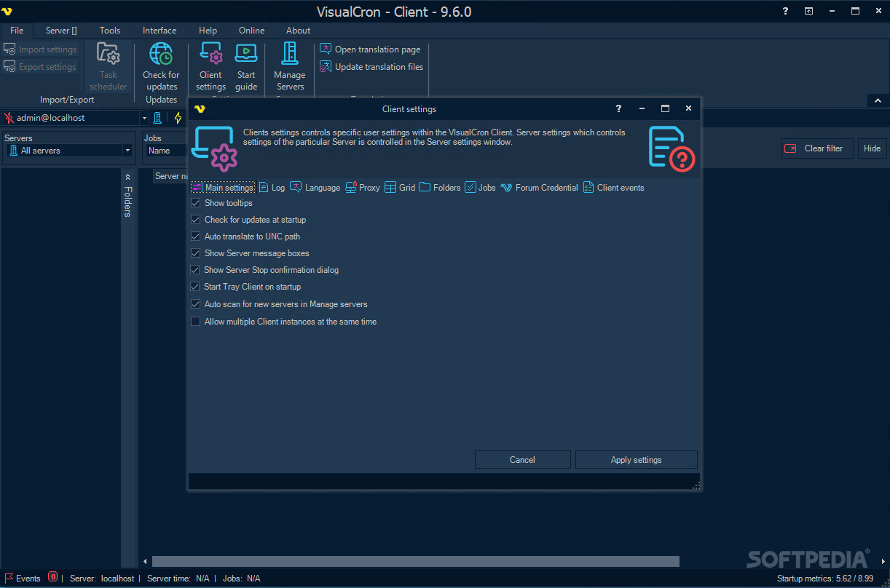
Task: Open the About ribbon tab
Action: pos(299,31)
